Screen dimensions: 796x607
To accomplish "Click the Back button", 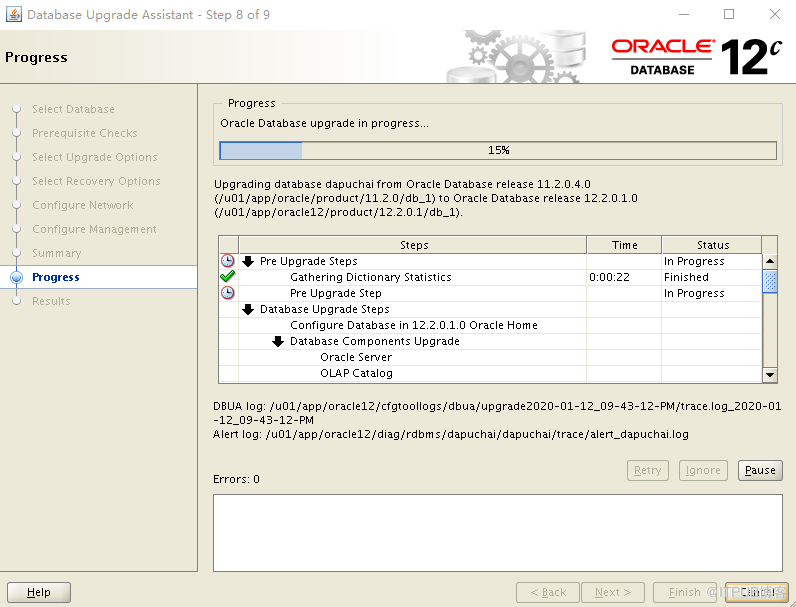I will point(548,592).
